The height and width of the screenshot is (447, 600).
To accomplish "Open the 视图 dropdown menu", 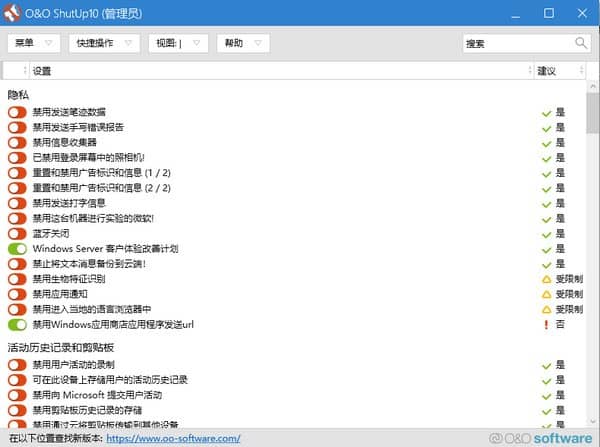I will point(177,43).
